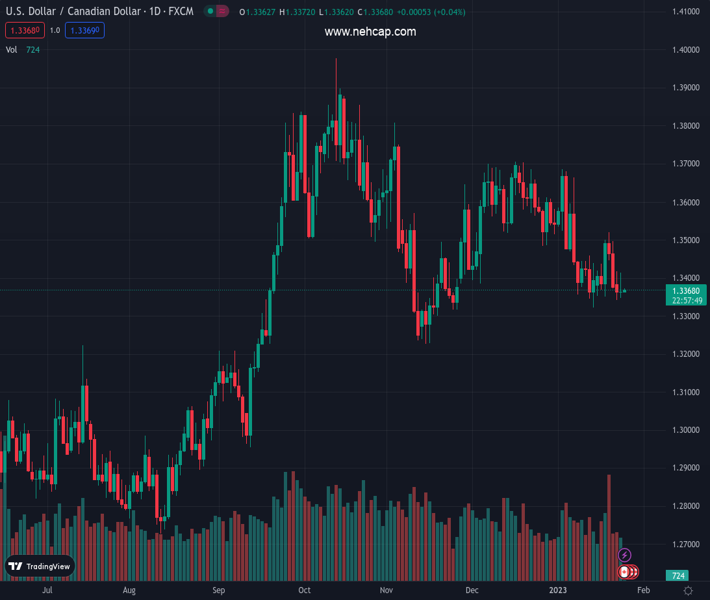This screenshot has width=710, height=600.
Task: Click the 1.39000 price axis label
Action: 686,87
